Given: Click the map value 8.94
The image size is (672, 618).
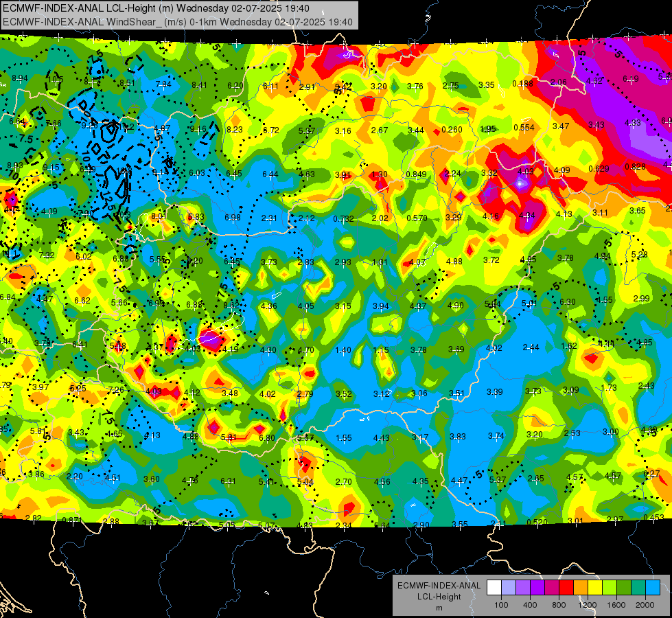Looking at the screenshot, I should 20,78.
